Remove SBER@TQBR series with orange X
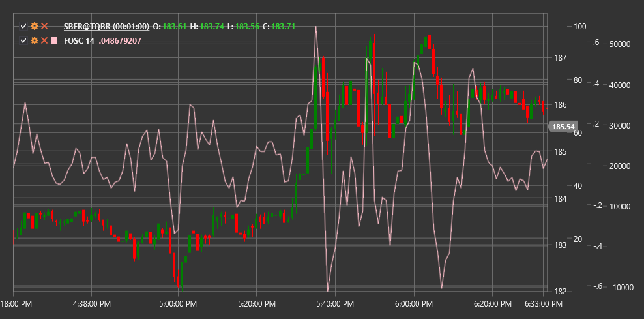 pos(45,27)
